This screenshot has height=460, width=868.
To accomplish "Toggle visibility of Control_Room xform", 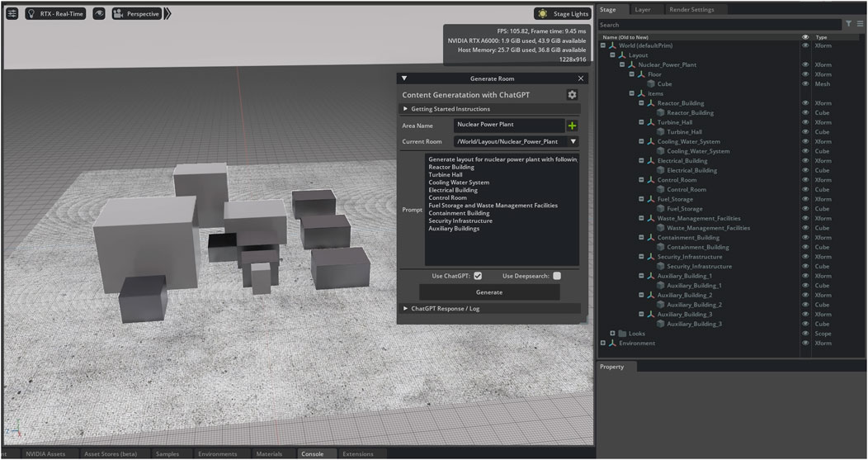I will coord(805,180).
